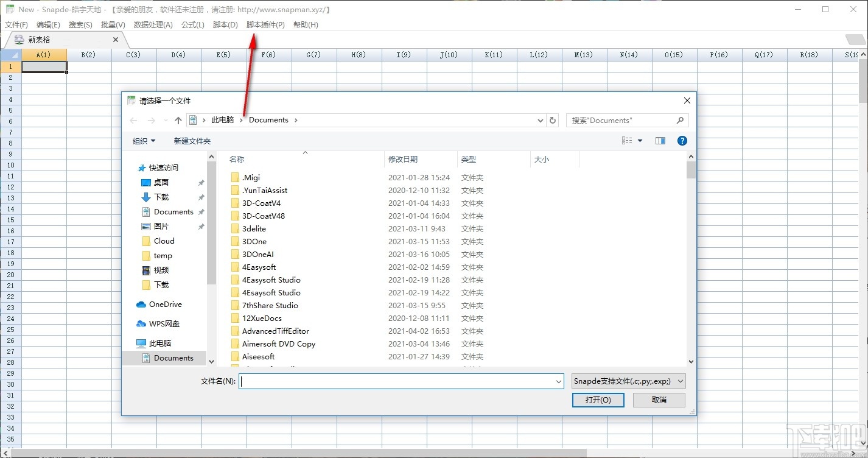Expand the file name history dropdown
868x458 pixels.
[559, 381]
